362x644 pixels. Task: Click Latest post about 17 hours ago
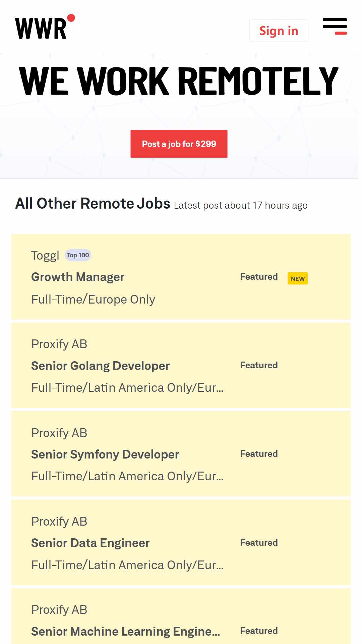(241, 205)
